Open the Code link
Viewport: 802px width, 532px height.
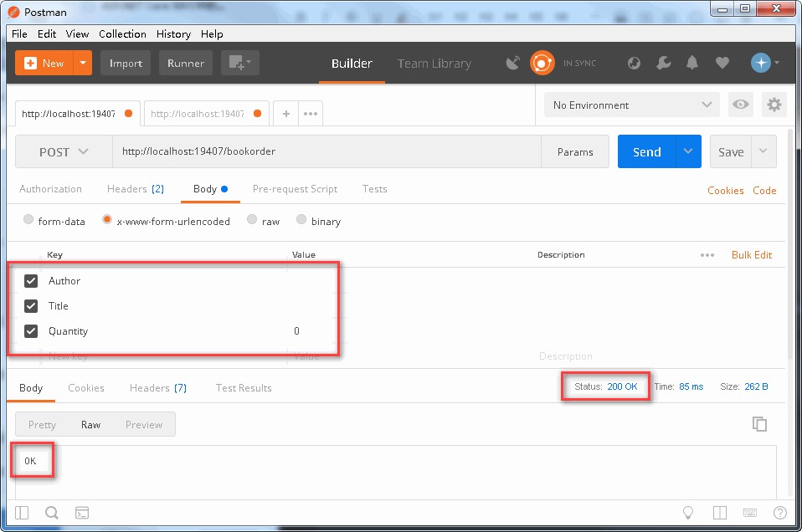[x=764, y=190]
